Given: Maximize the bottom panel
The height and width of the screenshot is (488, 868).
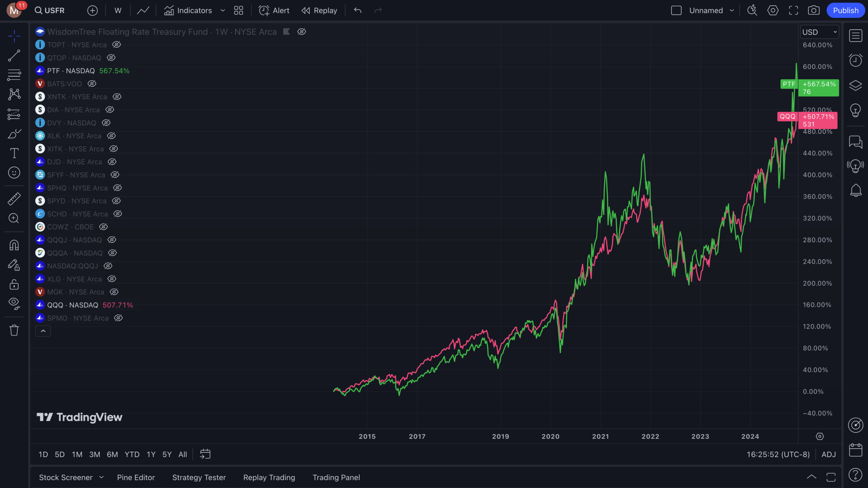Looking at the screenshot, I should coord(831,477).
